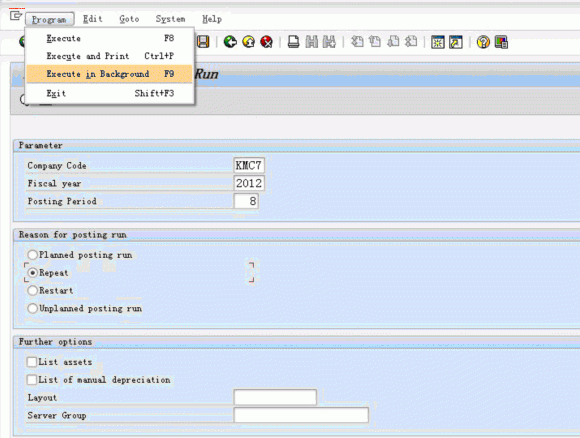Click the red Cancel icon

coord(267,42)
